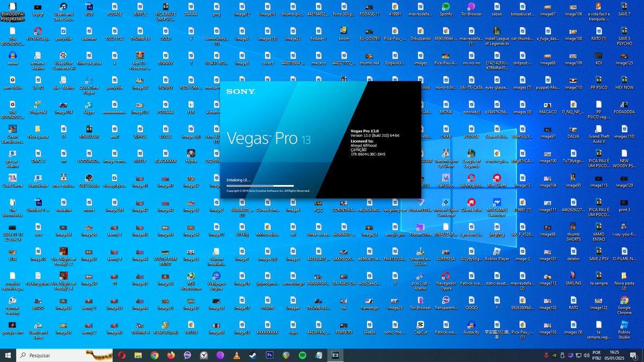Select the SURPRESA desktop file
This screenshot has width=644, height=362.
(445, 254)
